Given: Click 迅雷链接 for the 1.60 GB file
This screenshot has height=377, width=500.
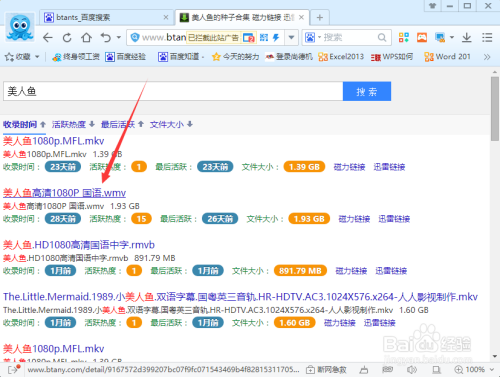Looking at the screenshot, I should pyautogui.click(x=380, y=323).
